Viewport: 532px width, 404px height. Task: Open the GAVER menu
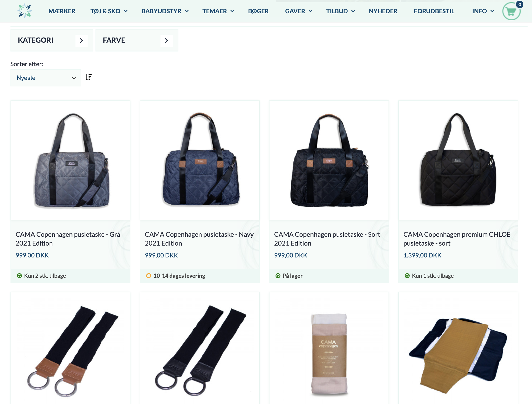(298, 11)
